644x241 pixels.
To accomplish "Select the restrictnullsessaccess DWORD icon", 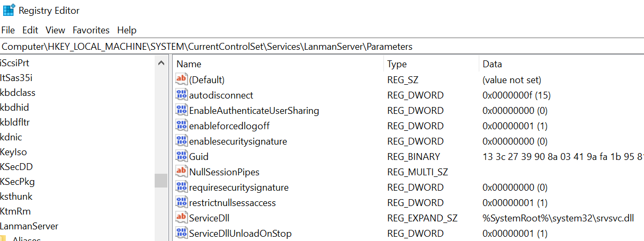I will [x=182, y=202].
